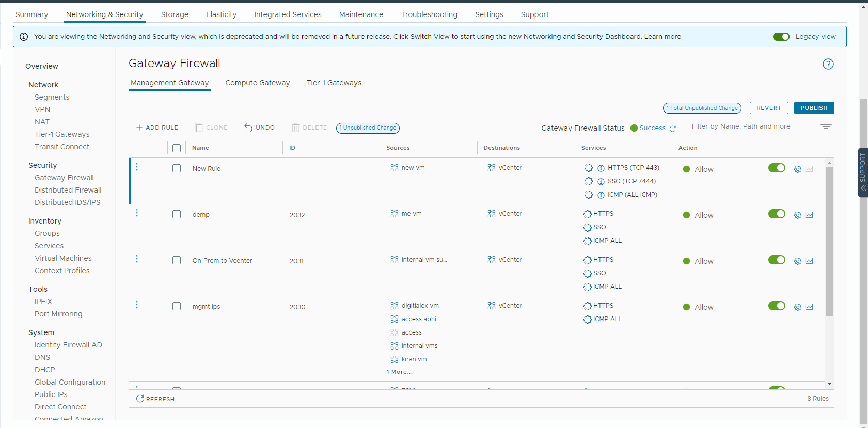Open the Troubleshooting top menu tab
Viewport: 868px width, 428px height.
click(x=429, y=14)
